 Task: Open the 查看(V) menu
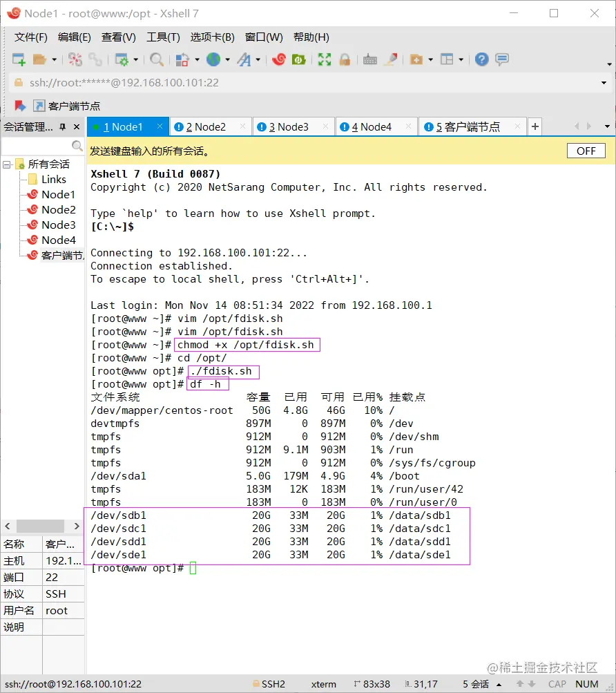point(118,37)
